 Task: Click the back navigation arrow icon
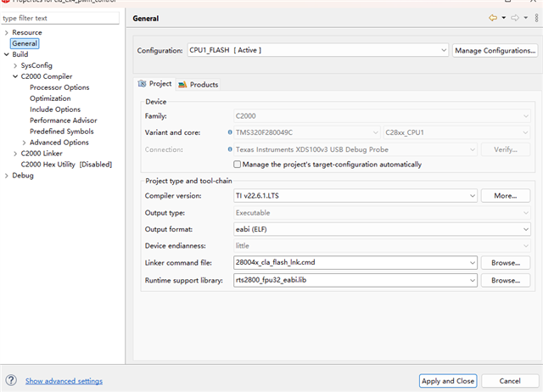click(x=493, y=18)
